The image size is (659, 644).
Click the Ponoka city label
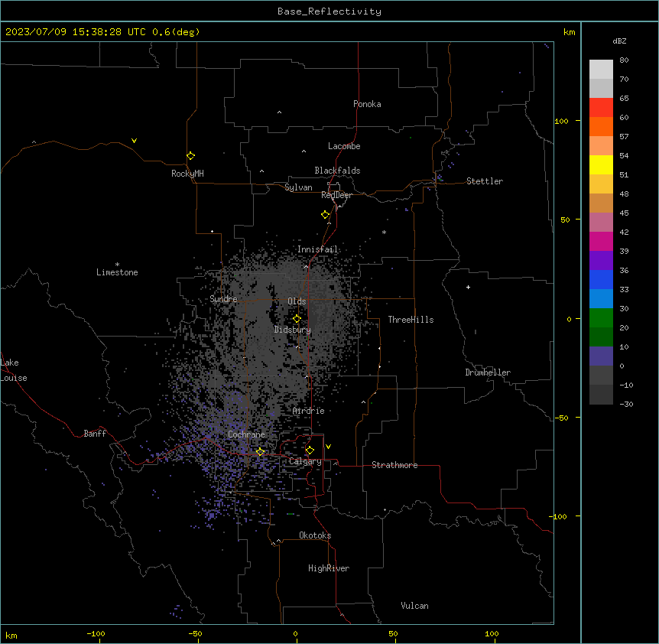pos(367,104)
